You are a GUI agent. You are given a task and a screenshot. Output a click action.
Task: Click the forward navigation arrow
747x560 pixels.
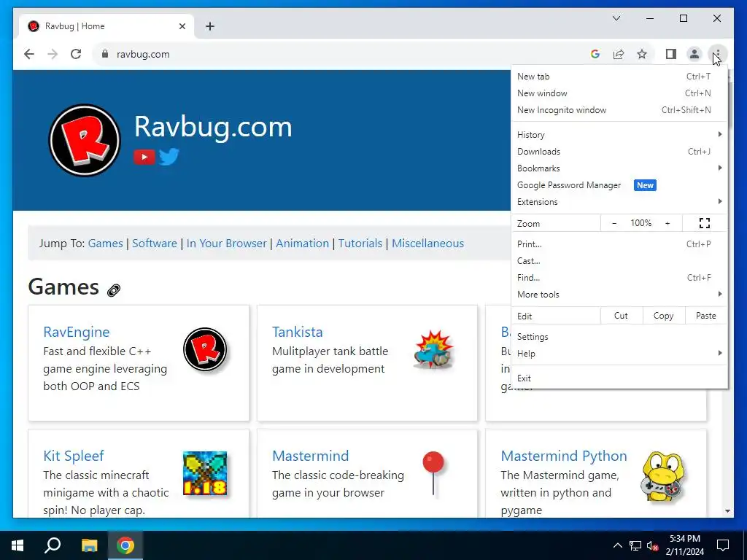pyautogui.click(x=53, y=54)
